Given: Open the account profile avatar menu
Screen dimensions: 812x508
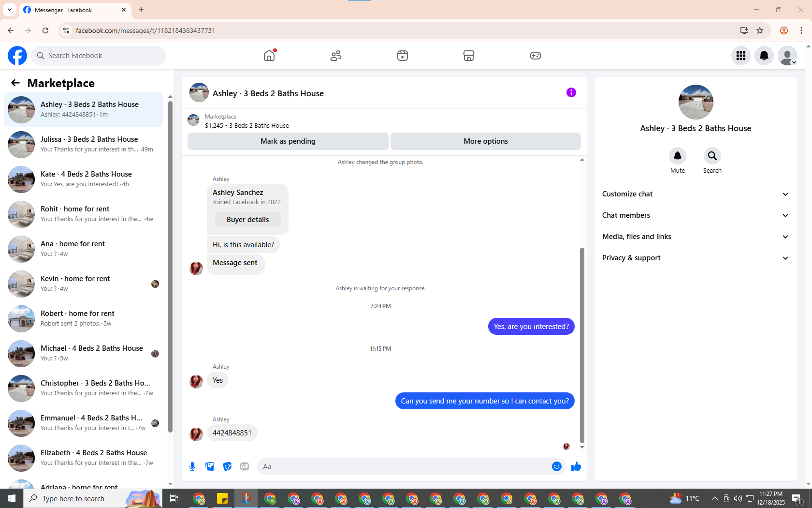Looking at the screenshot, I should [x=787, y=56].
